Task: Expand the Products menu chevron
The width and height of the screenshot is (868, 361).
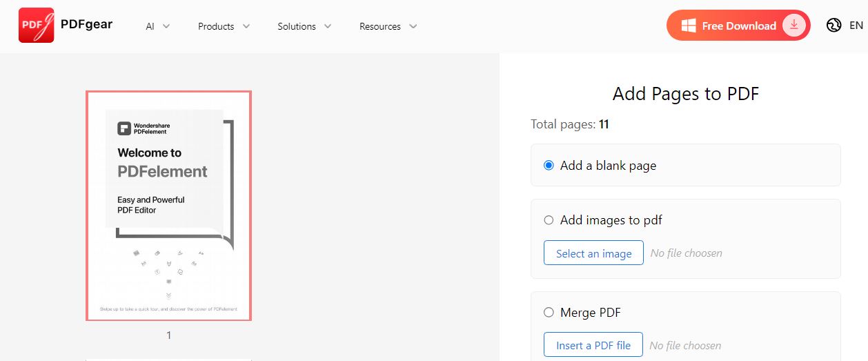Action: (246, 26)
